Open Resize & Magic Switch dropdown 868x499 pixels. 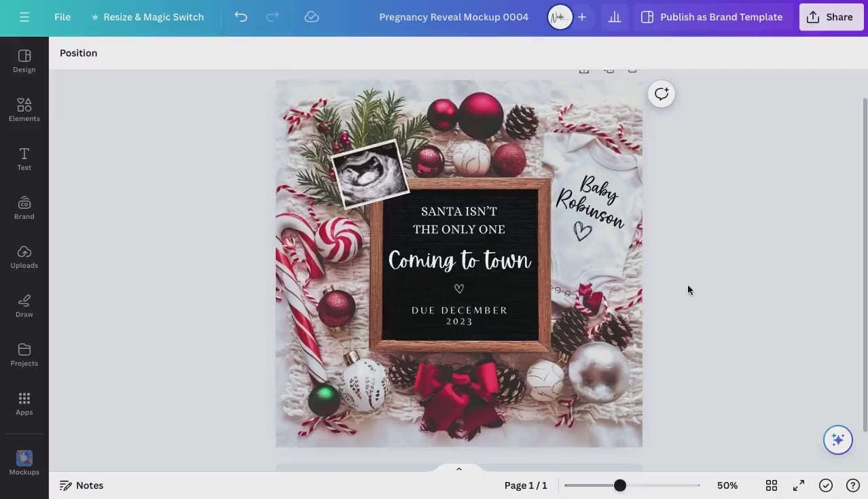tap(147, 17)
